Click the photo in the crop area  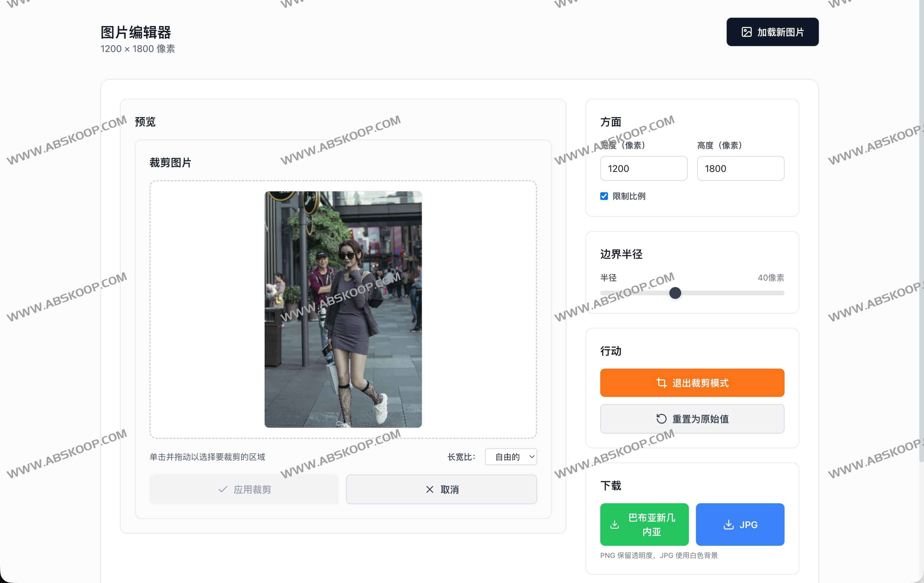[343, 309]
